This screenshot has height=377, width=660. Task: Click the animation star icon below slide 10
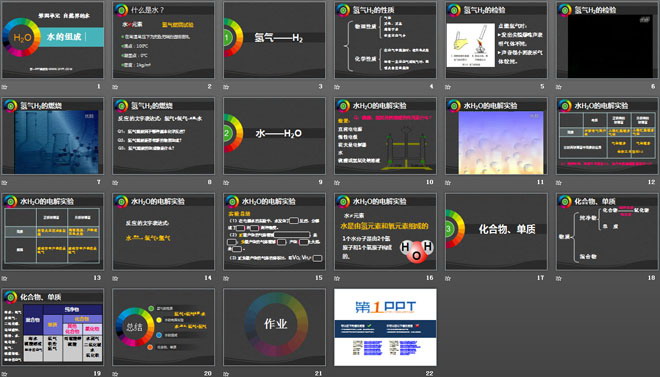click(x=337, y=183)
